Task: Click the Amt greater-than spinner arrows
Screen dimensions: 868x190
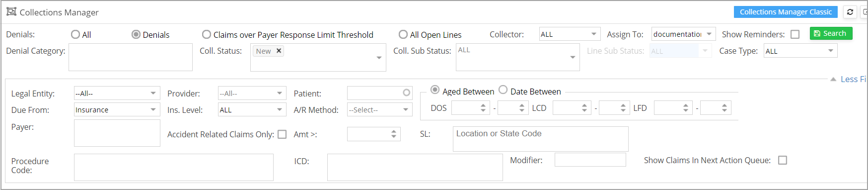Action: pyautogui.click(x=393, y=134)
